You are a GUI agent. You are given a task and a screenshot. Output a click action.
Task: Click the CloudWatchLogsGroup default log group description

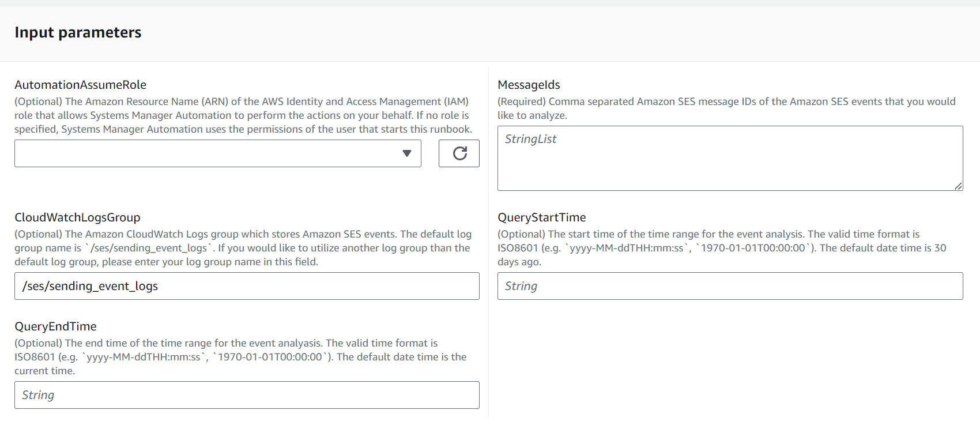pyautogui.click(x=242, y=248)
